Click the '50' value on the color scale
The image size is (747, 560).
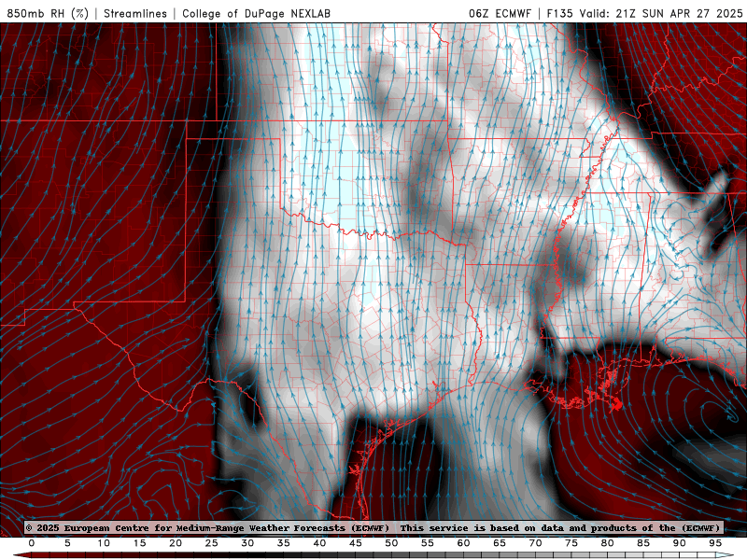(391, 543)
